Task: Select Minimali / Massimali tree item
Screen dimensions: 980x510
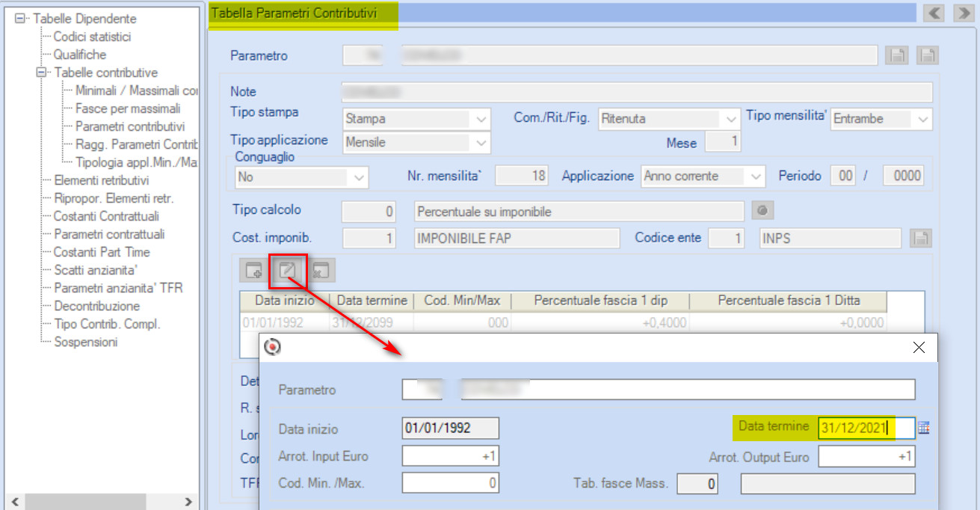Action: [136, 90]
